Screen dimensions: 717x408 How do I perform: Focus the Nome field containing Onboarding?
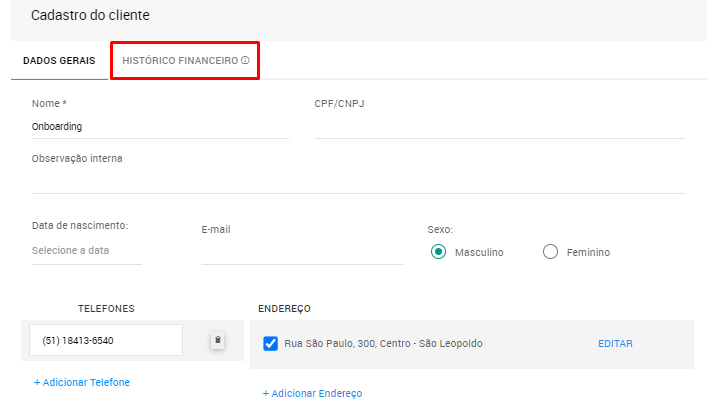coord(160,127)
